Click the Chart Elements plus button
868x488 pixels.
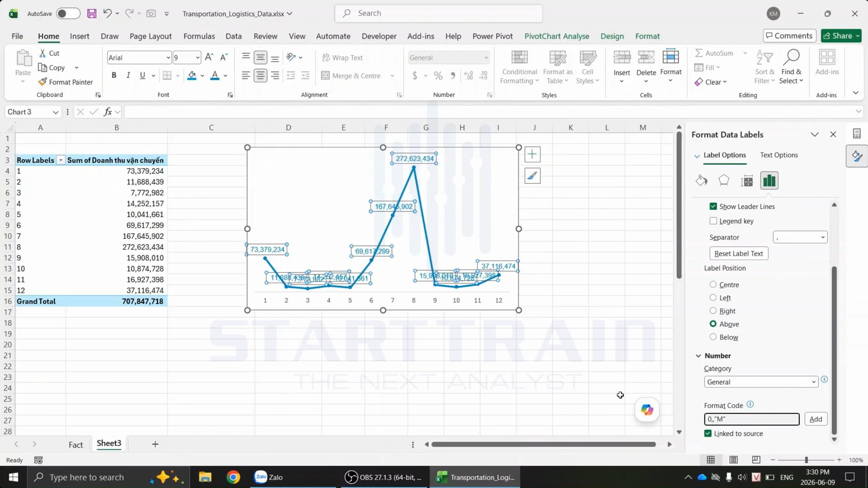(x=532, y=155)
